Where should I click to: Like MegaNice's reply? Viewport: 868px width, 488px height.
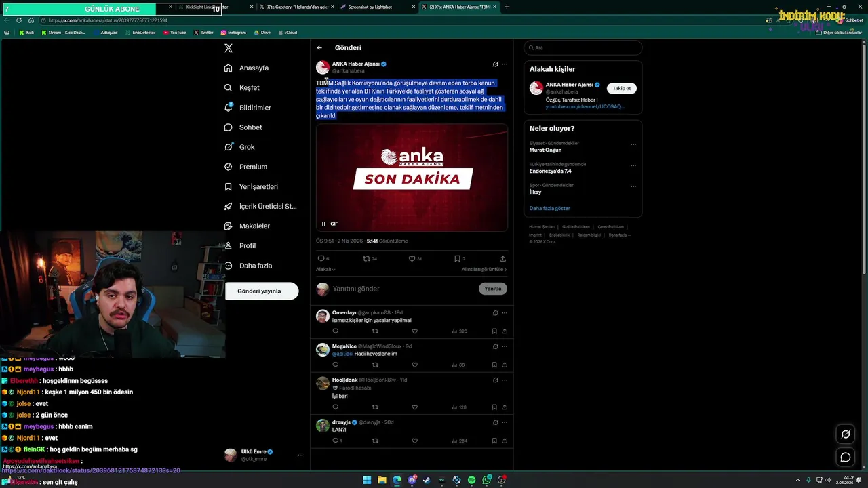[x=415, y=365]
